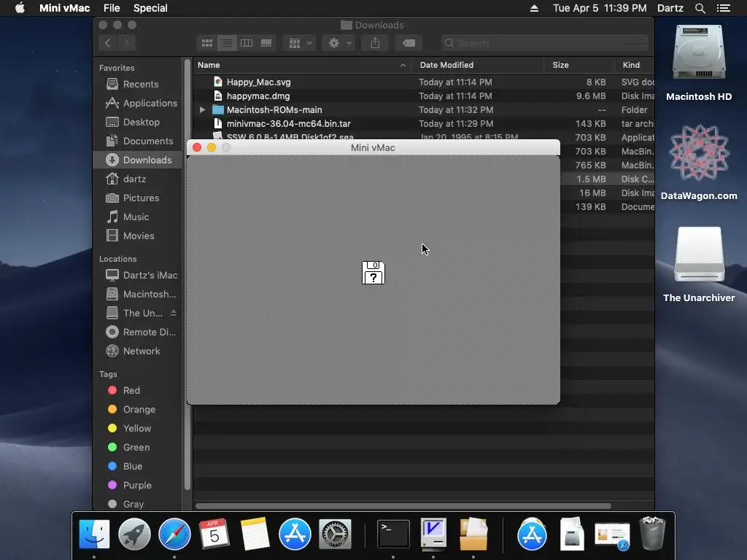Select Dartz's iMac under Locations
Image resolution: width=747 pixels, height=560 pixels.
(138, 275)
